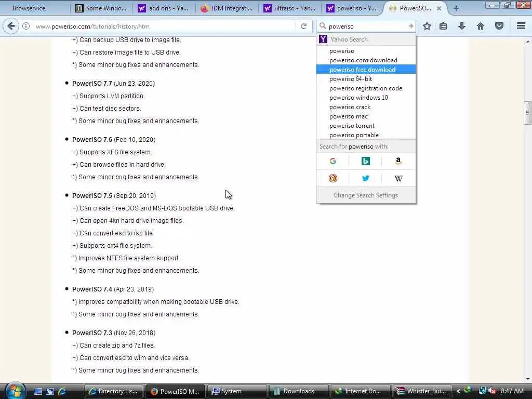
Task: Switch to the IDM Integrati... tab
Action: point(228,8)
